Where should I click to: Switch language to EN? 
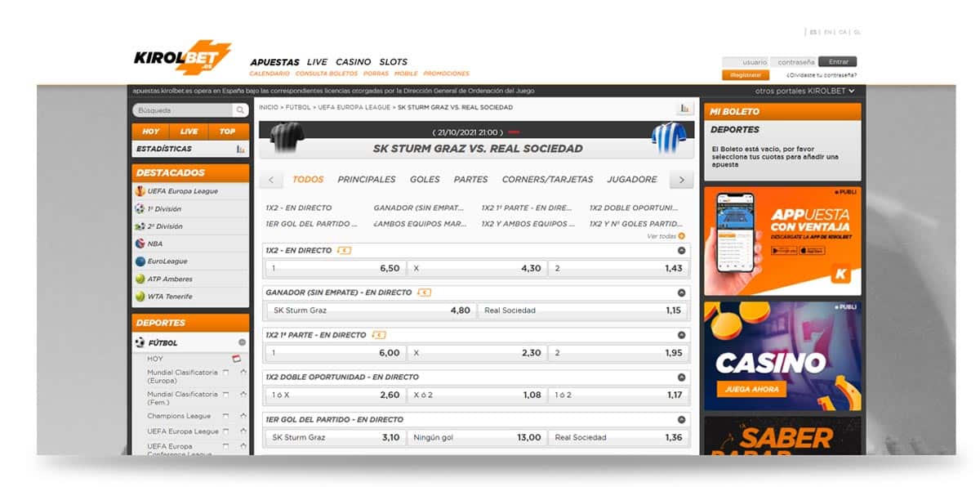click(x=828, y=32)
